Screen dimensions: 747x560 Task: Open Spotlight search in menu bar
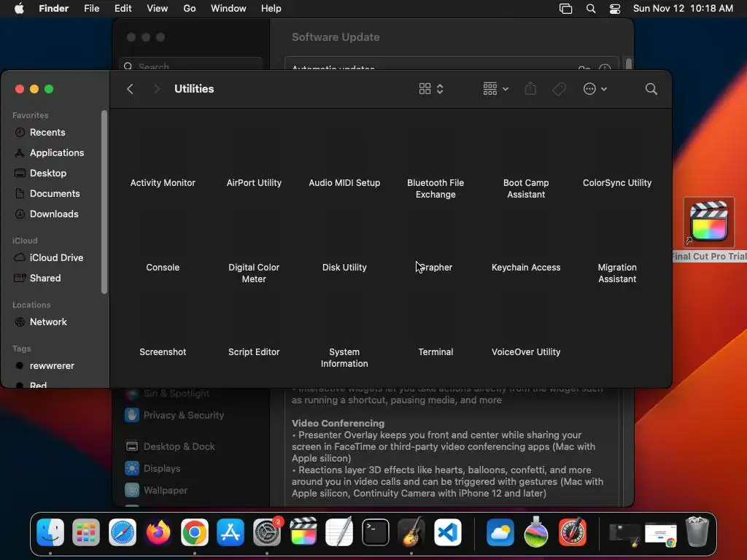click(591, 9)
